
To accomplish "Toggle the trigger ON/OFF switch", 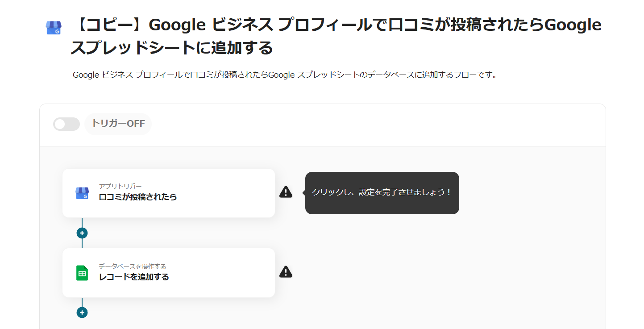I will click(x=66, y=124).
